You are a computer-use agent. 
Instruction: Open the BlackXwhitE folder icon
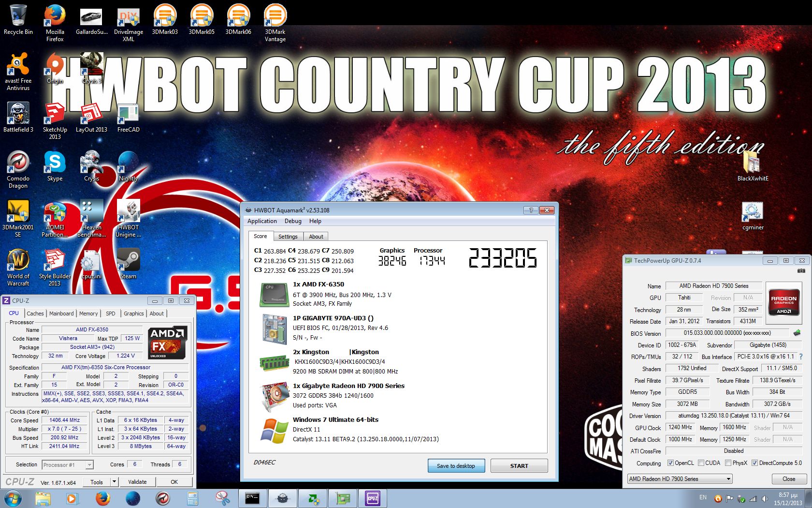[753, 166]
